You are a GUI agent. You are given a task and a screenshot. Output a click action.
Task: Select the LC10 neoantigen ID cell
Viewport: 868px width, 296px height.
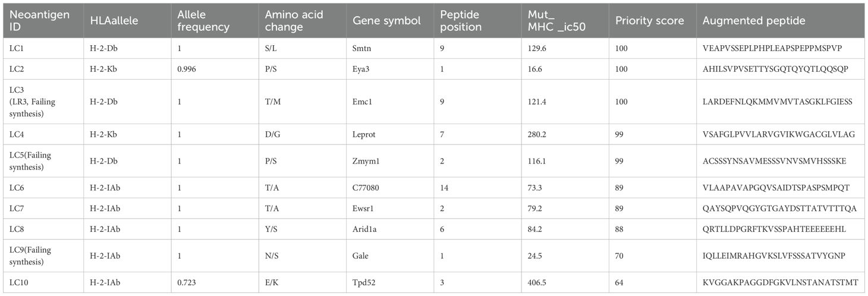click(x=17, y=284)
